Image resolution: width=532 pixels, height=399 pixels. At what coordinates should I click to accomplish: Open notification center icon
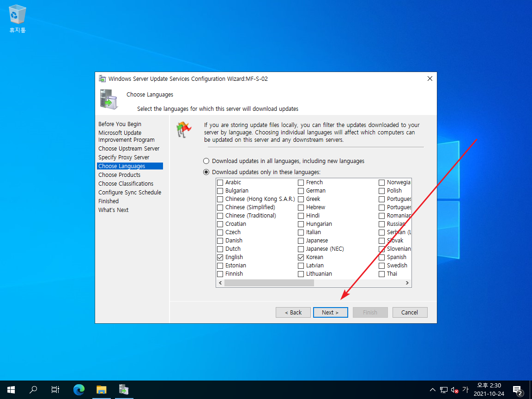(518, 390)
